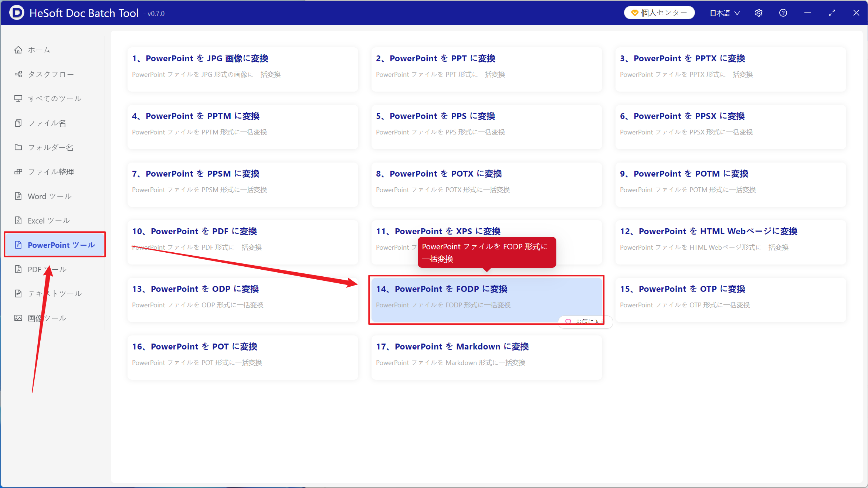Open PowerPoint を XPS に変換 card
Screen dimensions: 868x488
click(x=487, y=242)
